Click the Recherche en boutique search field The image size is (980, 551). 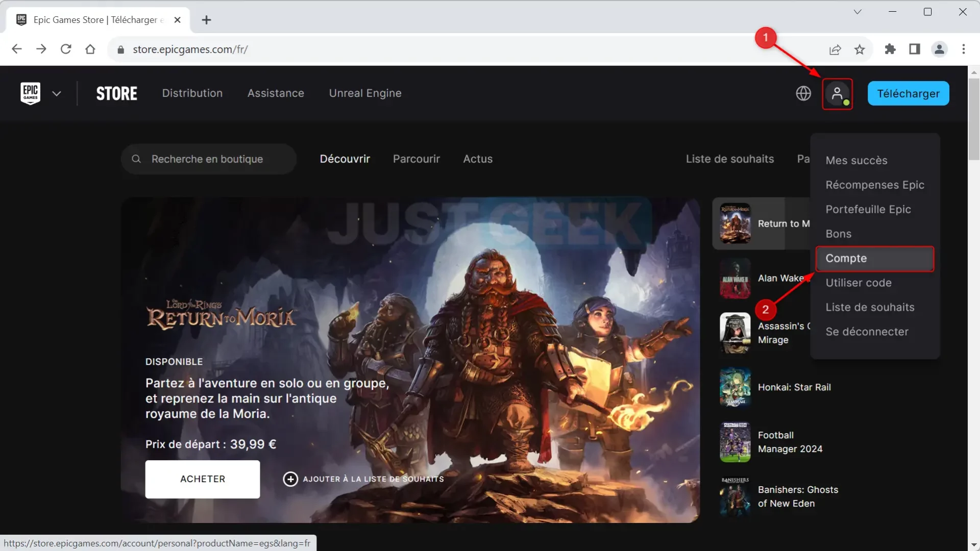[x=209, y=159]
